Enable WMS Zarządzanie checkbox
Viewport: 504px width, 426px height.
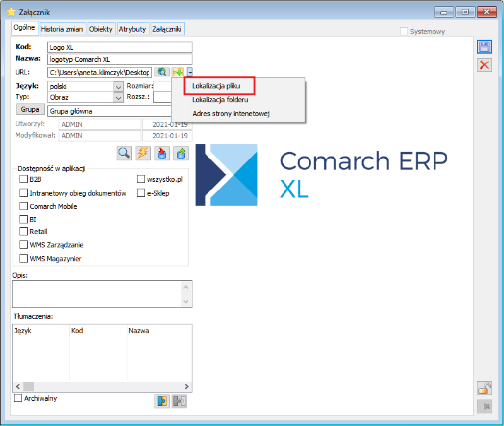pos(23,244)
